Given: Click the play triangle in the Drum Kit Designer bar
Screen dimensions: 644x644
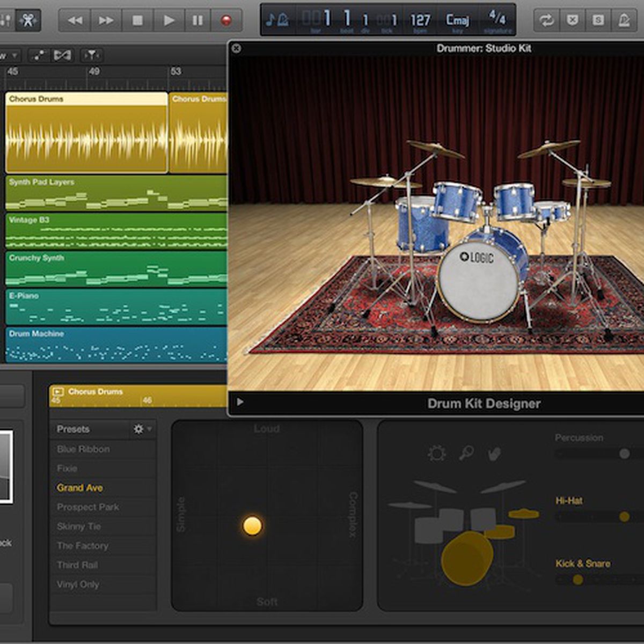Looking at the screenshot, I should 240,402.
